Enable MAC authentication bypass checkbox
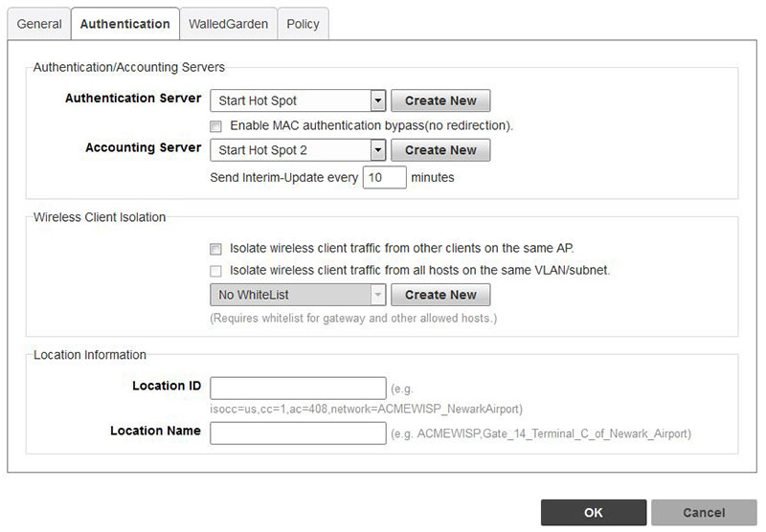Image resolution: width=766 pixels, height=532 pixels. (216, 125)
